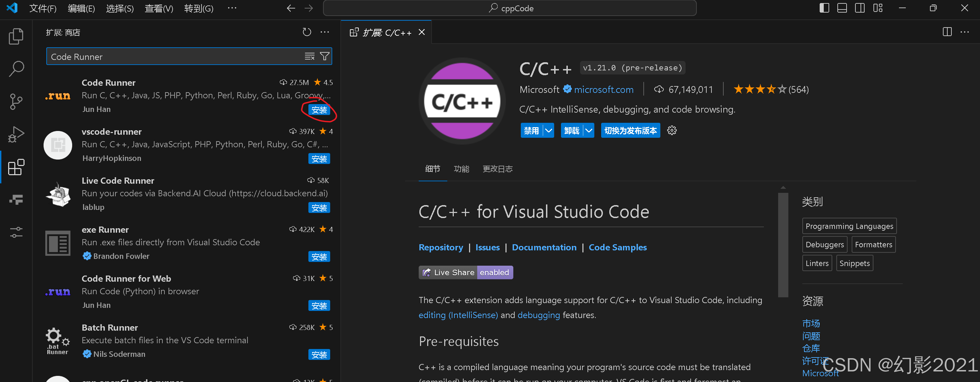Toggle the primary side bar layout icon
This screenshot has width=980, height=382.
coord(824,8)
